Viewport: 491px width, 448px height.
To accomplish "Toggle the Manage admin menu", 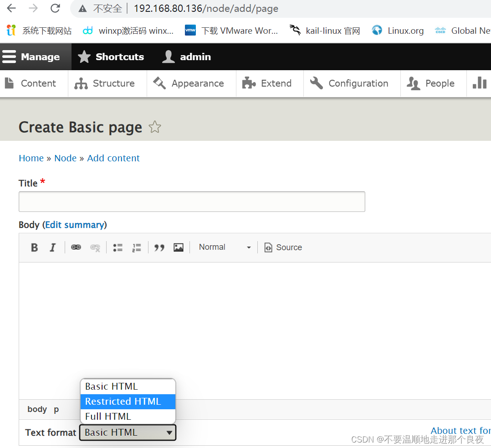I will coord(36,57).
